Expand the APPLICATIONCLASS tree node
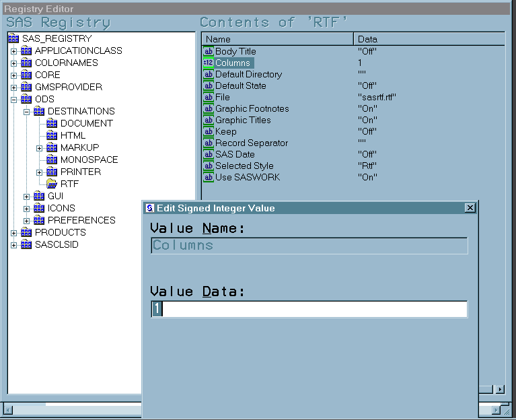The image size is (516, 420). [13, 50]
